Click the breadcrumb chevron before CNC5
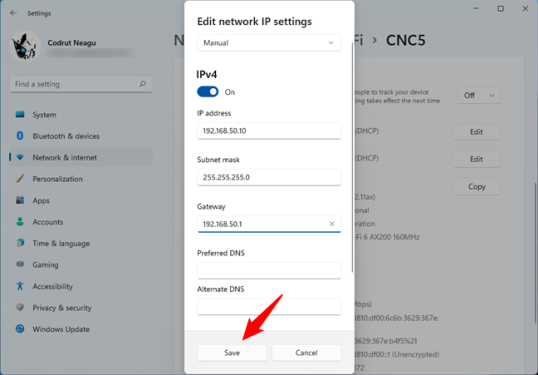Image resolution: width=538 pixels, height=375 pixels. click(375, 40)
